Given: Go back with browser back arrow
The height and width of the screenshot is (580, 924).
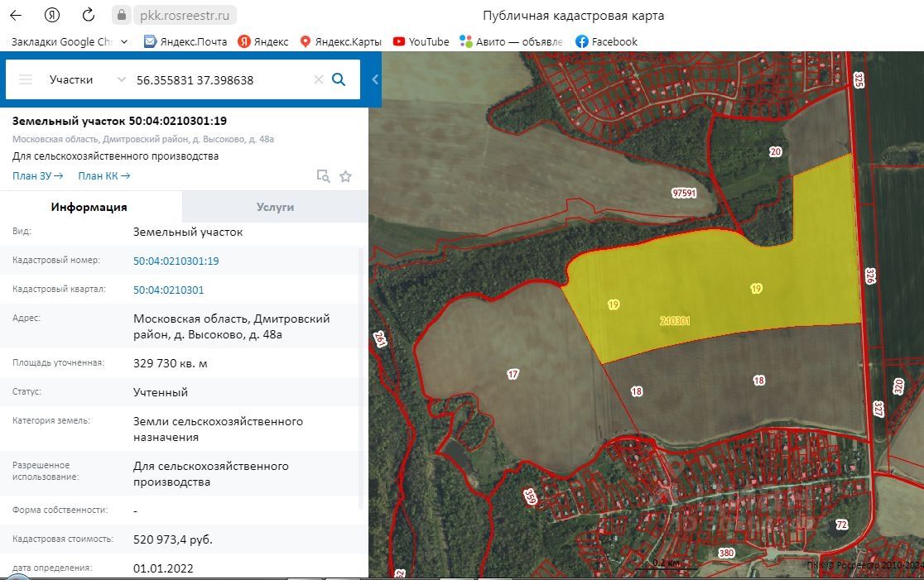Looking at the screenshot, I should pyautogui.click(x=16, y=16).
